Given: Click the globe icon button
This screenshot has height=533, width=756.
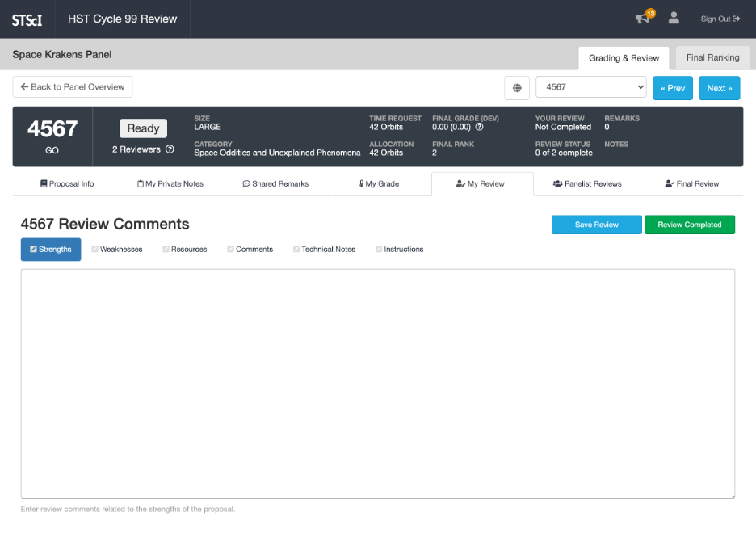Looking at the screenshot, I should coord(517,87).
